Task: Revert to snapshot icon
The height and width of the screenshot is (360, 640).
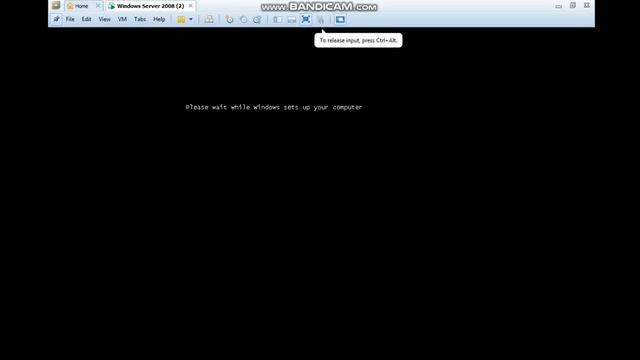Action: pyautogui.click(x=243, y=19)
